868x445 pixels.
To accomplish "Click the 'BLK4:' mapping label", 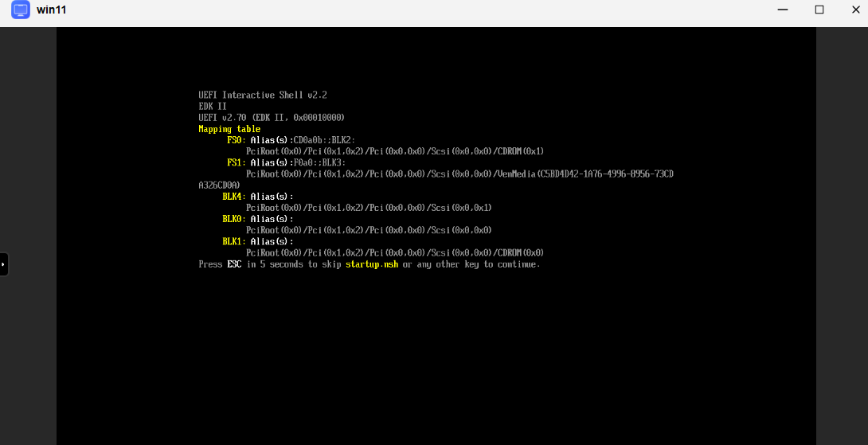I will 234,197.
